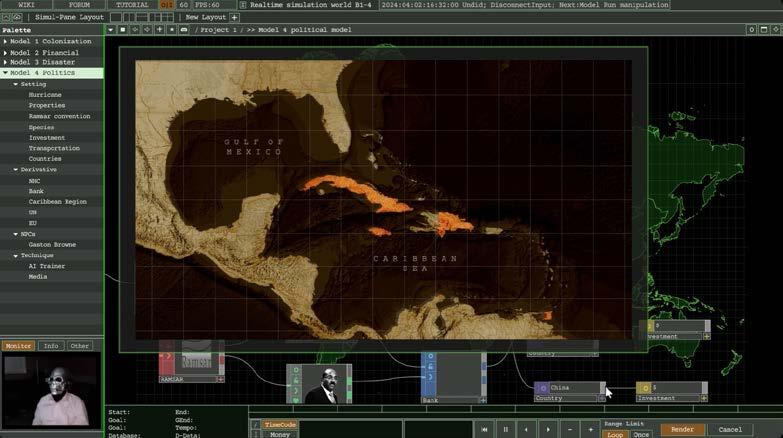
Task: Click the back-history diamond icon in path bar
Action: coord(135,30)
